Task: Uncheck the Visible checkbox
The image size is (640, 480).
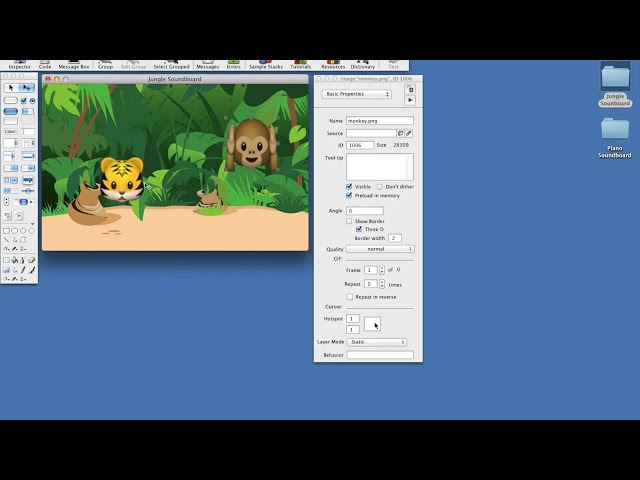Action: click(349, 187)
